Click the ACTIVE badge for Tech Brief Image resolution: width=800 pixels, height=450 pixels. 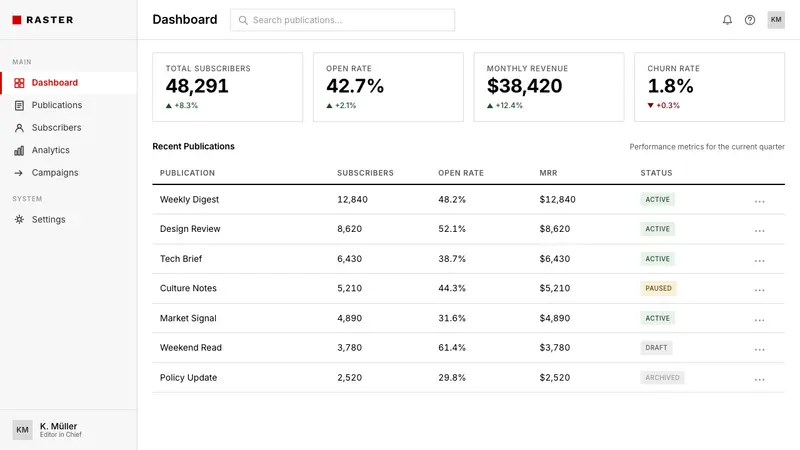(657, 259)
